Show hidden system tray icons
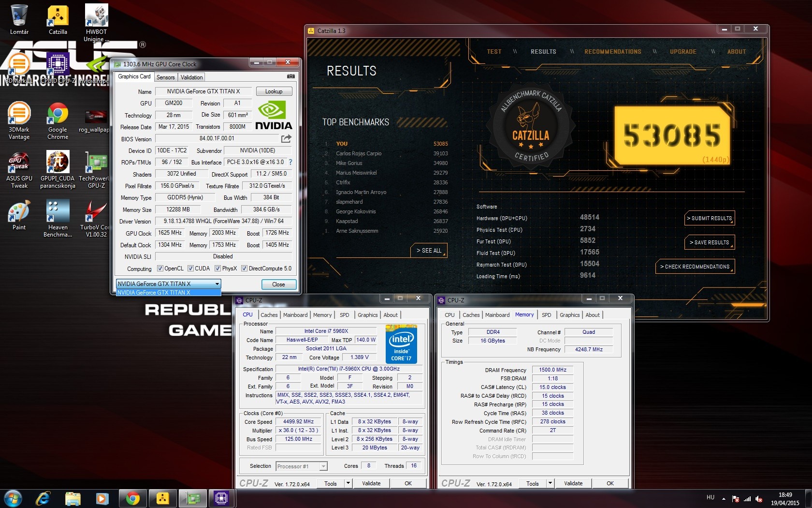The image size is (812, 508). (724, 499)
